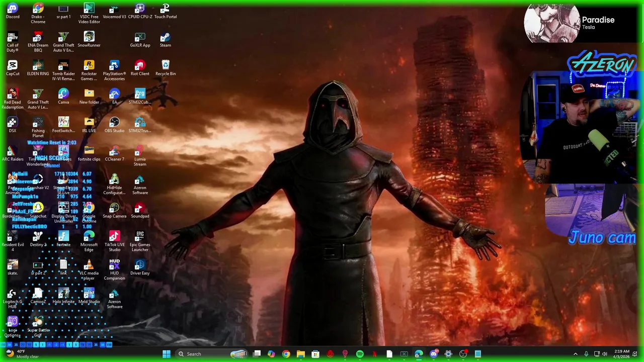Select the ELDEN RING desktop icon
Screen dimensions: 644x362
[38, 68]
